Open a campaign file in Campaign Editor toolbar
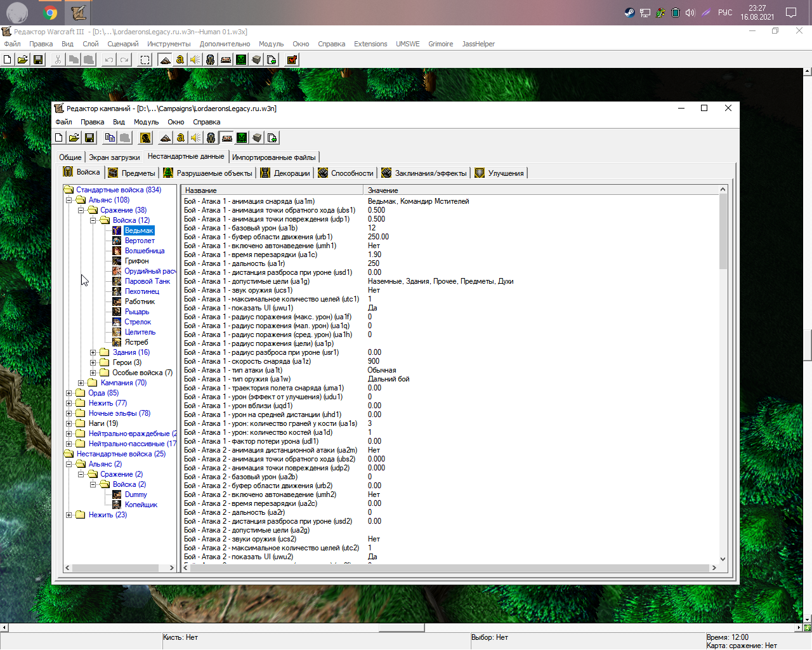 (x=74, y=138)
